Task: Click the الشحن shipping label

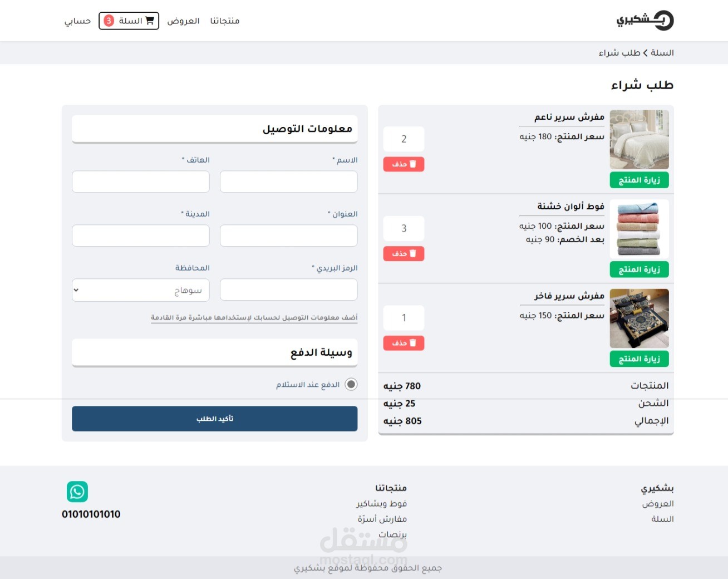Action: (x=653, y=403)
